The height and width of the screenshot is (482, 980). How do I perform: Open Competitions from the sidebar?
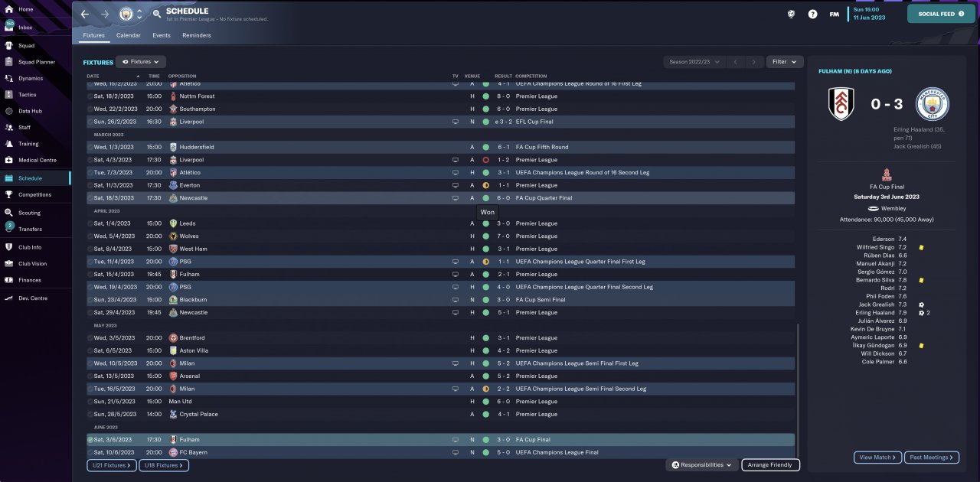pyautogui.click(x=34, y=194)
